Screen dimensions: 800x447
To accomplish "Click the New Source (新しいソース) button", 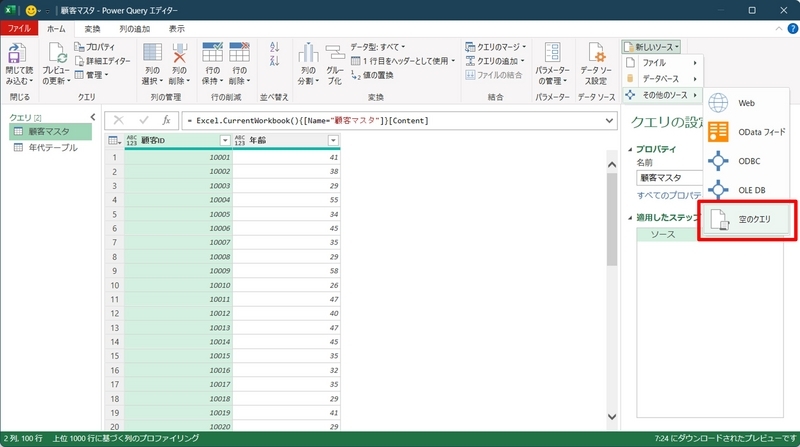I will [652, 47].
